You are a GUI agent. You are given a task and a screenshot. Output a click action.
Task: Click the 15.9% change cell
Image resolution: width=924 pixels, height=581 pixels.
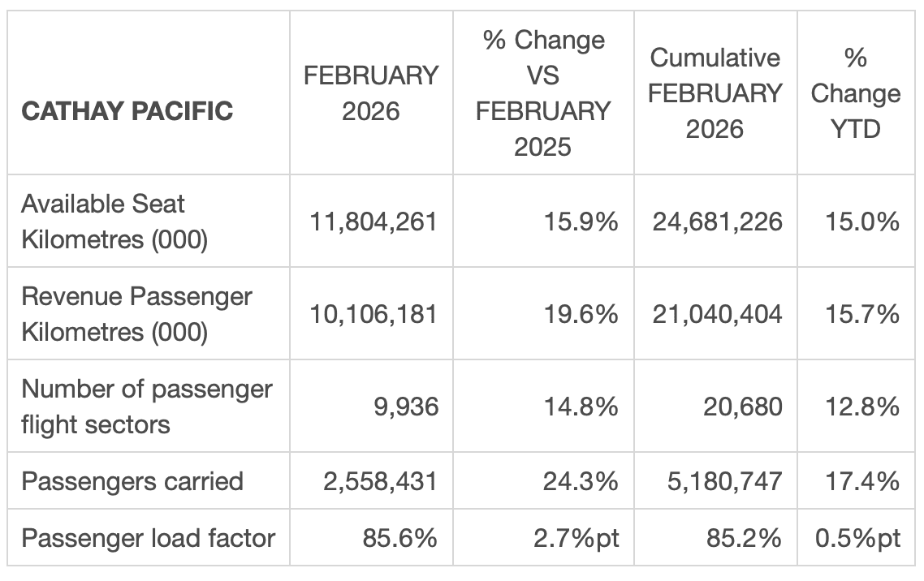click(x=581, y=222)
